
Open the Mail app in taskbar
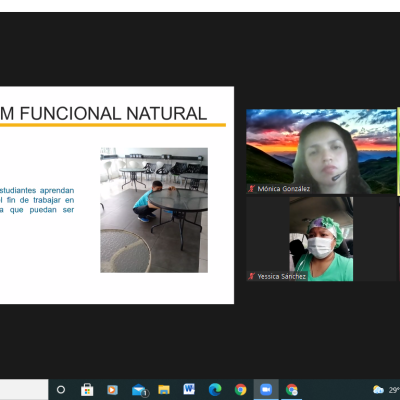139,390
